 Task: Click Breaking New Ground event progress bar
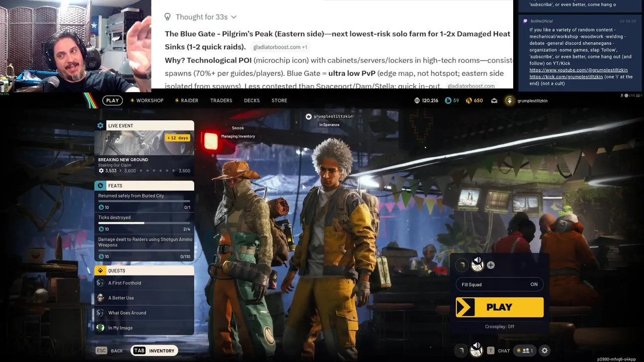144,171
